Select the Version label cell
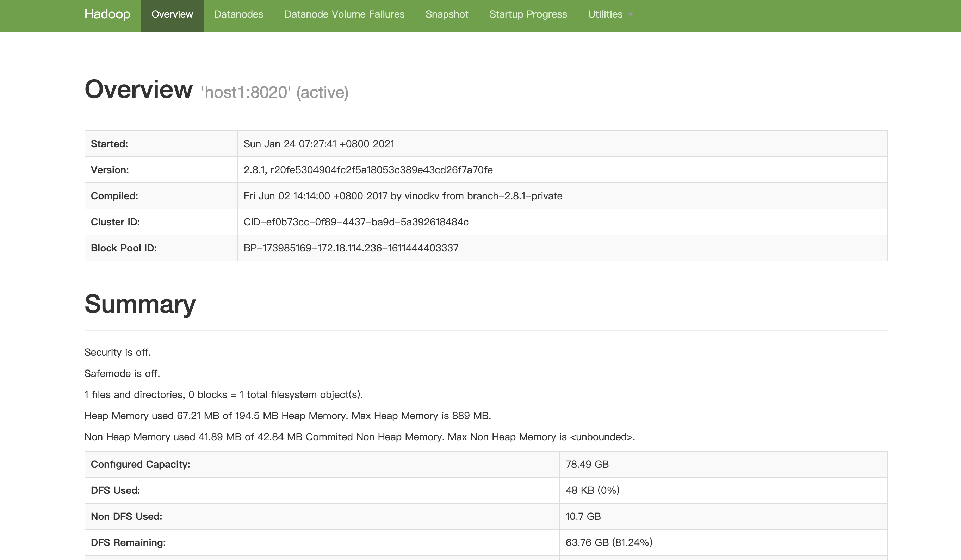The width and height of the screenshot is (961, 560). 161,170
